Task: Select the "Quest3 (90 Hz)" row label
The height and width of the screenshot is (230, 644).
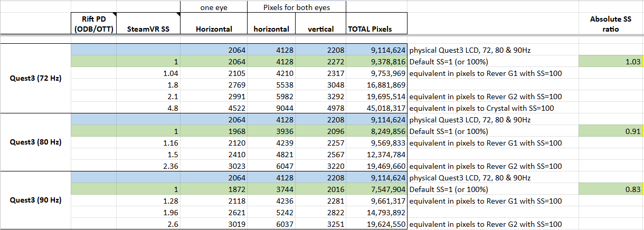Action: pos(36,200)
